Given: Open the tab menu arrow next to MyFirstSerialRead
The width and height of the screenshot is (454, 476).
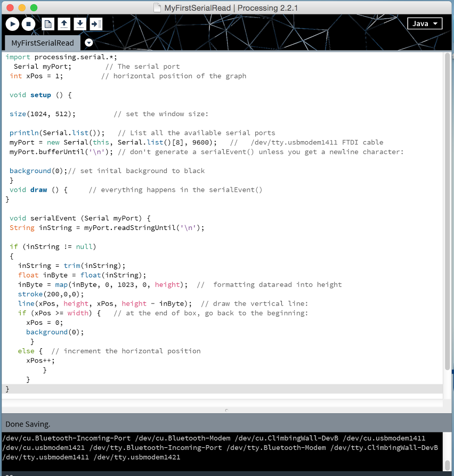Looking at the screenshot, I should point(89,43).
